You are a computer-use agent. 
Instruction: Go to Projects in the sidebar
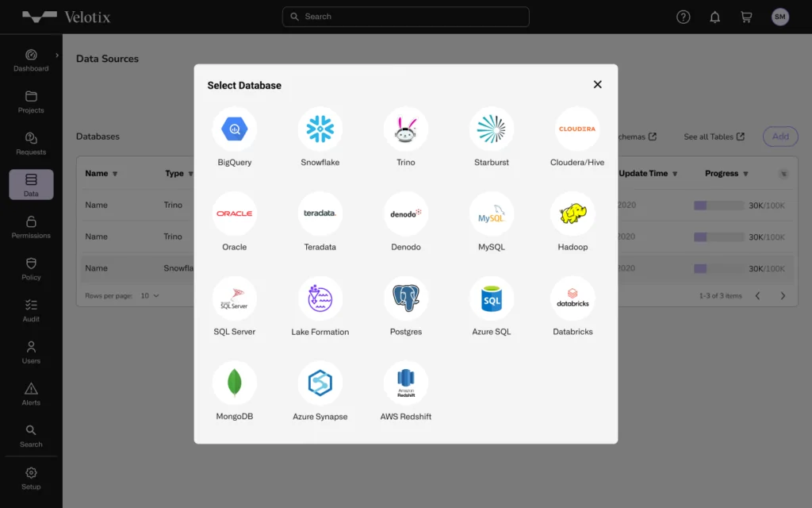(31, 102)
